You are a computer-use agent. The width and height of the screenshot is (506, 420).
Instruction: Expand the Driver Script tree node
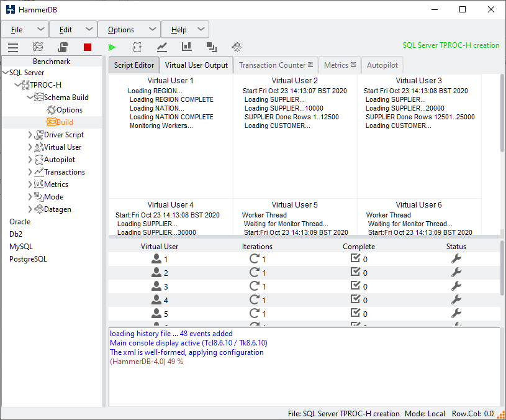point(30,135)
